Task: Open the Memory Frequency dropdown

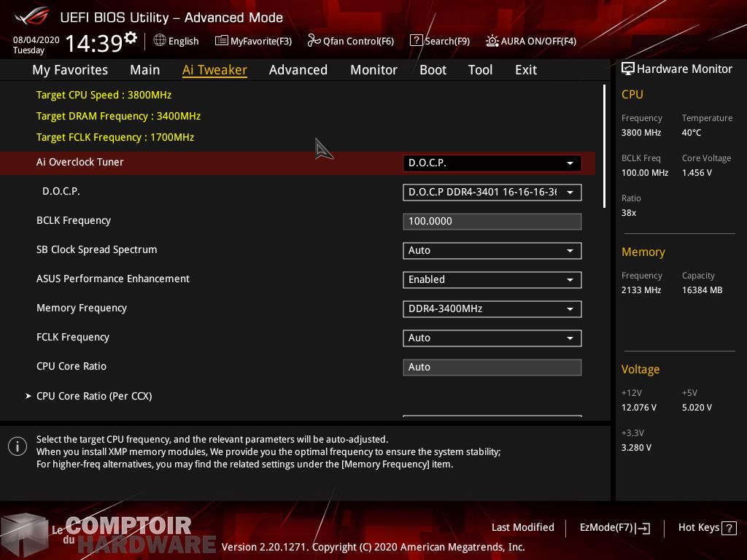Action: pos(492,308)
